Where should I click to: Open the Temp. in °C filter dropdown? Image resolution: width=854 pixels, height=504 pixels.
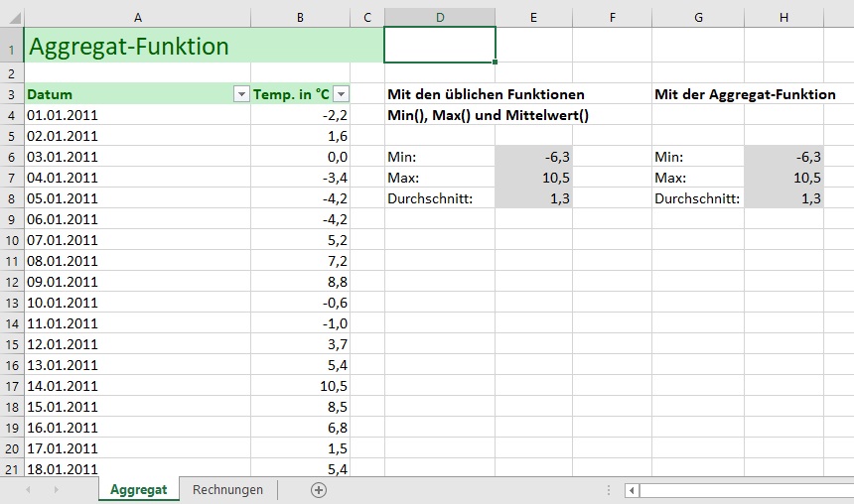pos(341,94)
